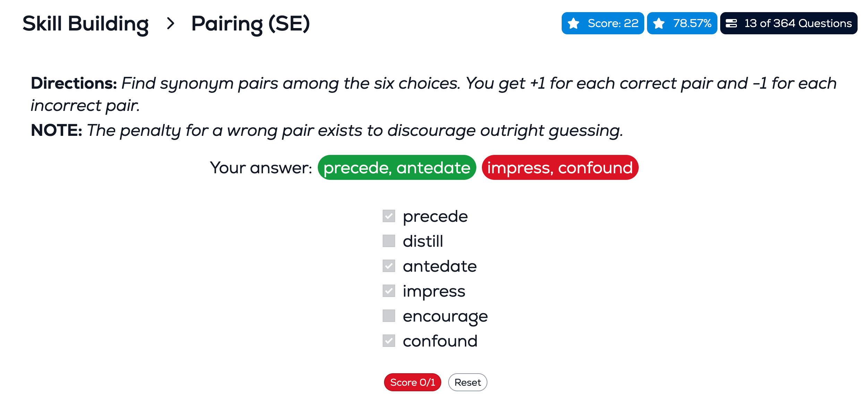Check the distill checkbox
Image resolution: width=868 pixels, height=402 pixels.
389,241
